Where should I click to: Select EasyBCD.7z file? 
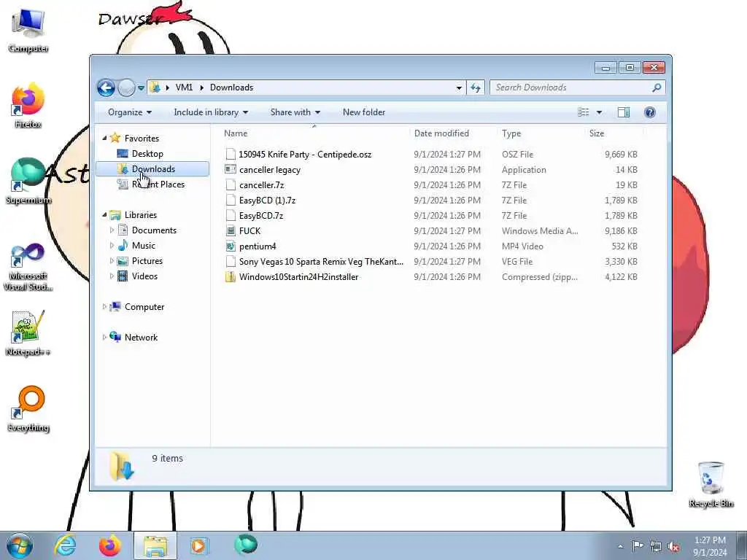pos(261,216)
